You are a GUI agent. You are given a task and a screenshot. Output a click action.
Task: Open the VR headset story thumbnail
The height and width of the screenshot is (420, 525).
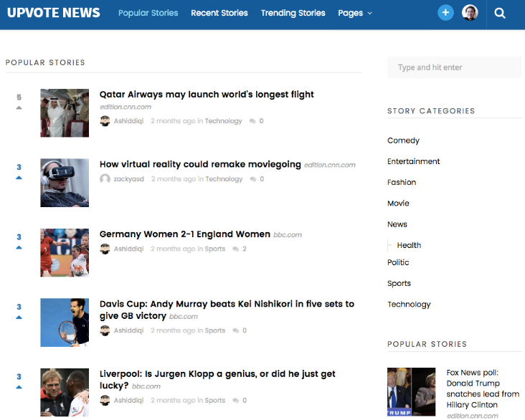(65, 183)
